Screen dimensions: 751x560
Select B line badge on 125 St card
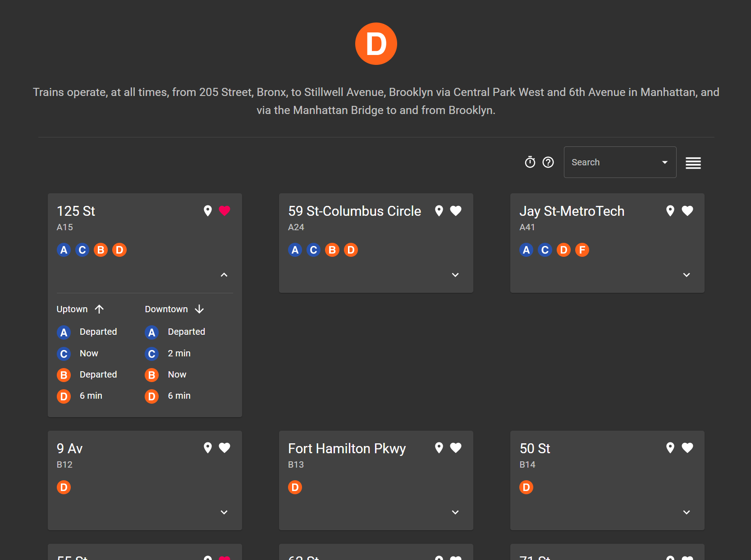coord(101,250)
